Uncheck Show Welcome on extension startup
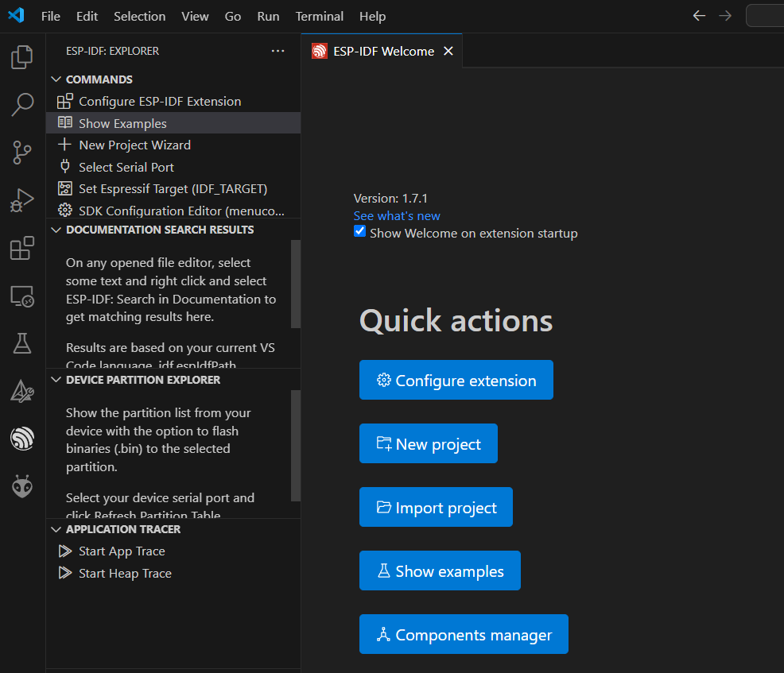 pos(360,232)
